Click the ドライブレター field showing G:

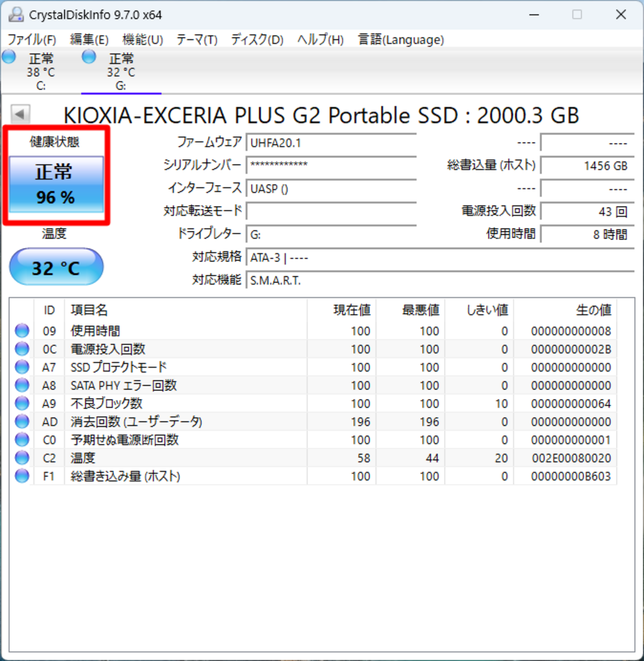click(331, 234)
